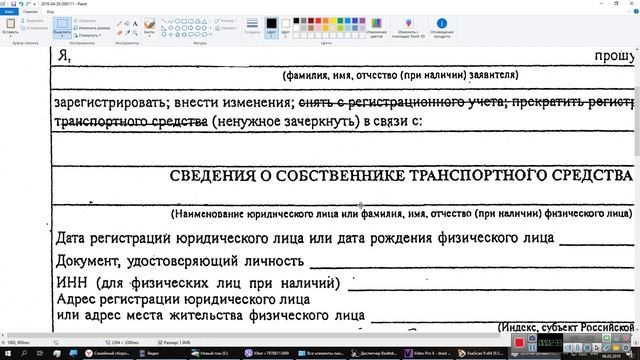Pick the five-point star shape
Screen dimensions: 640x360
(178, 35)
